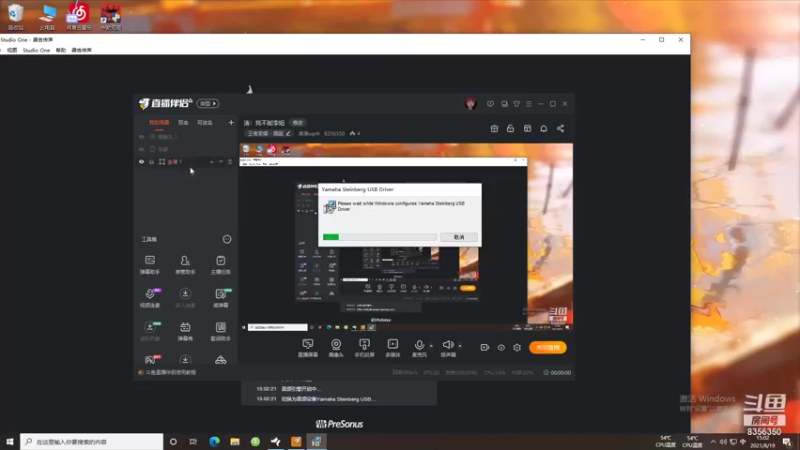Open the 斗鱼直播伴侣使用教程 tutorial link
This screenshot has height=450, width=800.
coord(170,372)
